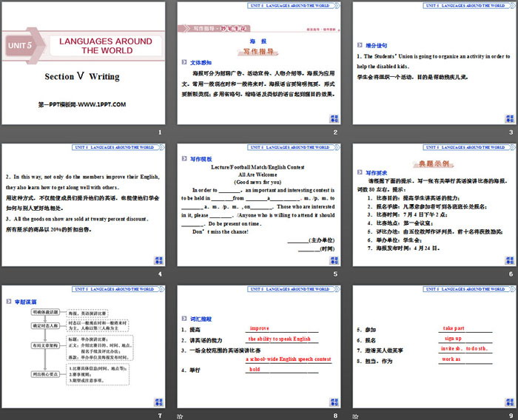Click the unit header banner on slide 6
518x420 pixels.
point(469,147)
